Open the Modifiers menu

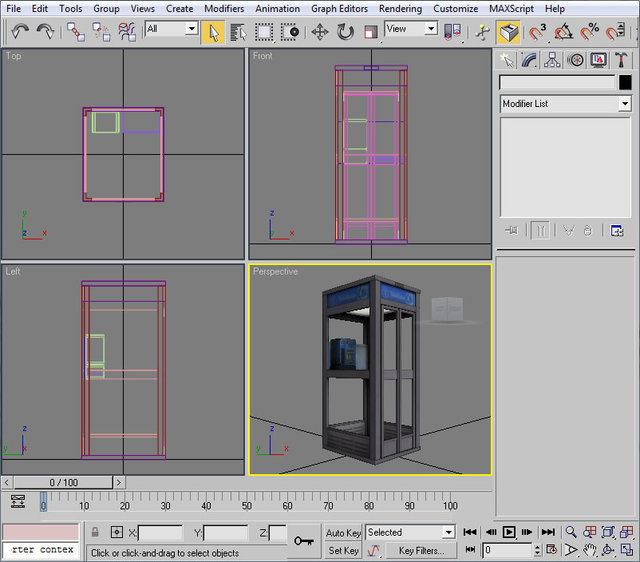223,8
